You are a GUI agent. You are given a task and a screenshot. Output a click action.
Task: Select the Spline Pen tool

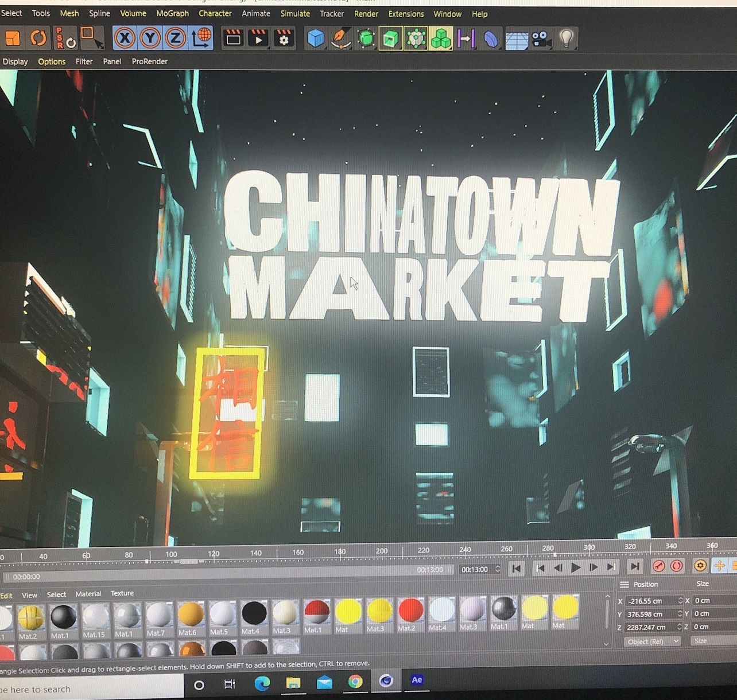tap(341, 38)
